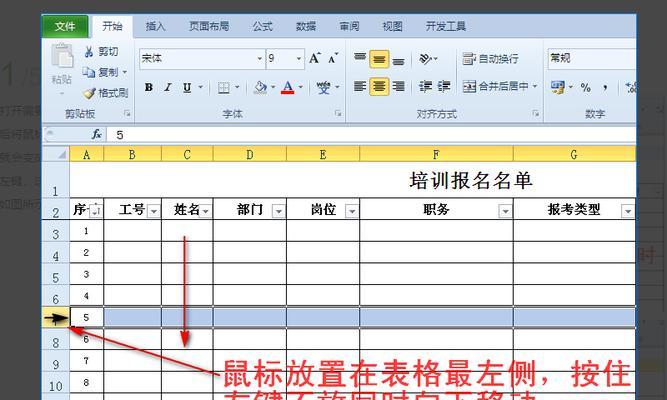Align text to bottom of cell
667x400 pixels.
(x=399, y=60)
